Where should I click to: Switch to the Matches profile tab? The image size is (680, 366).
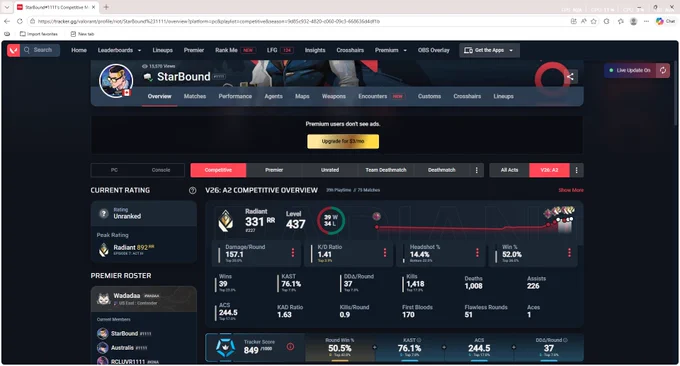[195, 96]
